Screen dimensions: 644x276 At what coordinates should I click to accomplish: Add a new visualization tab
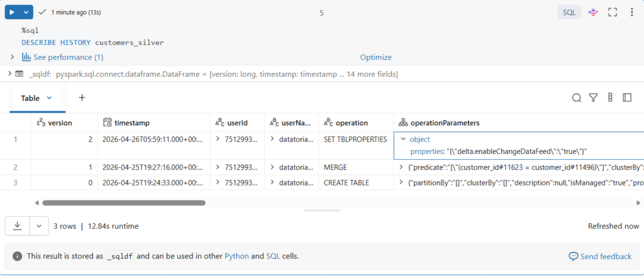82,97
